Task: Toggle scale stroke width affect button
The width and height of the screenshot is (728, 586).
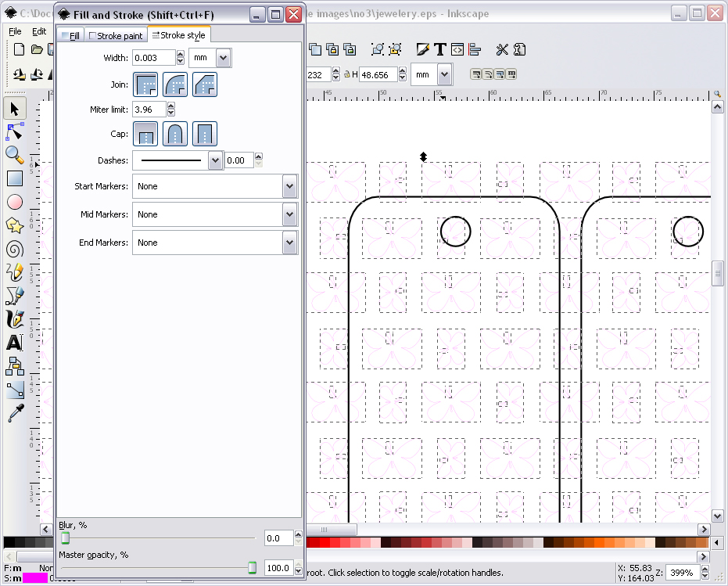Action: [476, 74]
